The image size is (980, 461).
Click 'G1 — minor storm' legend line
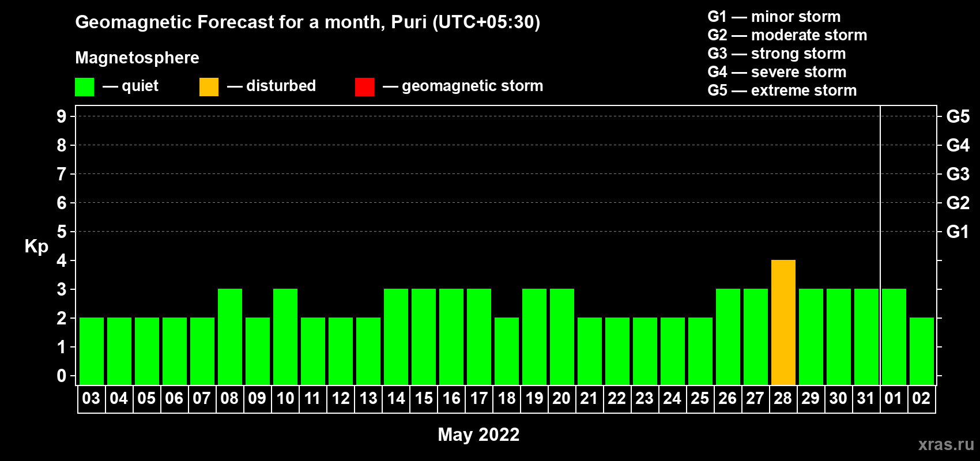point(774,17)
